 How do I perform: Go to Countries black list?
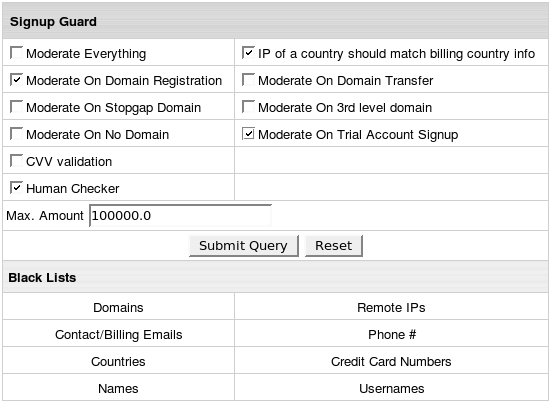tap(118, 362)
